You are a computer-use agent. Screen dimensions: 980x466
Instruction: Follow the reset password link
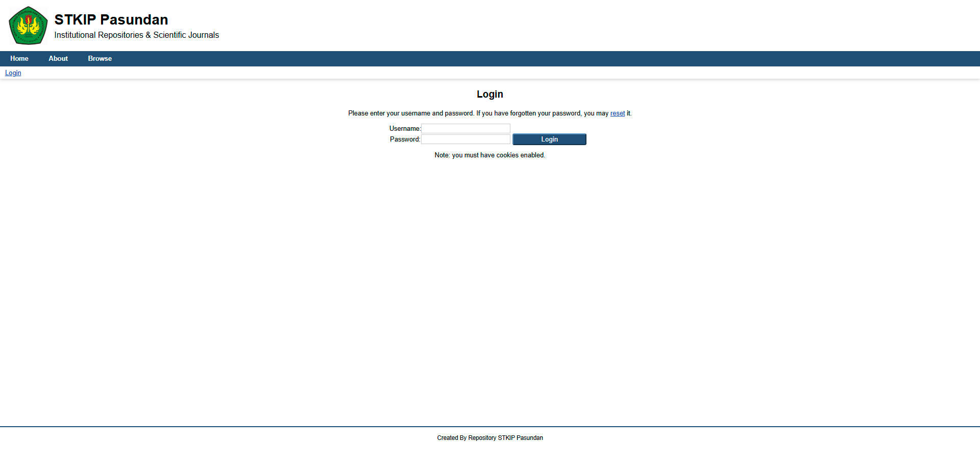click(x=617, y=113)
